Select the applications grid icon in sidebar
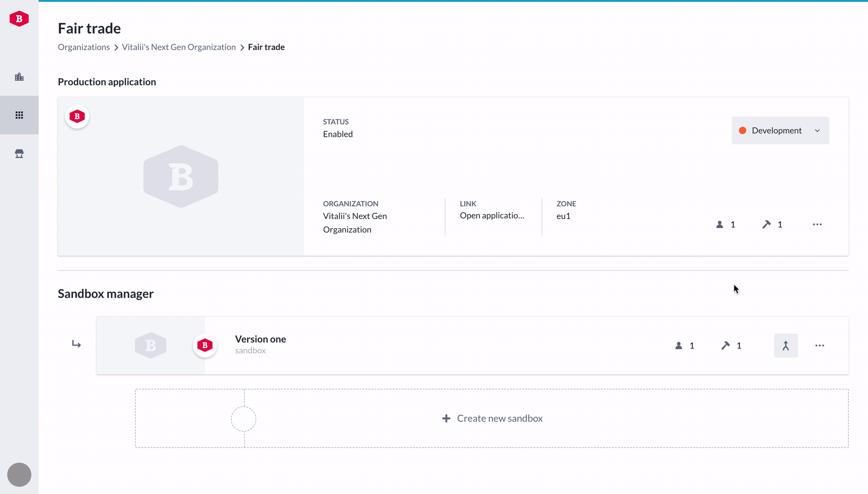The height and width of the screenshot is (494, 868). click(x=19, y=115)
